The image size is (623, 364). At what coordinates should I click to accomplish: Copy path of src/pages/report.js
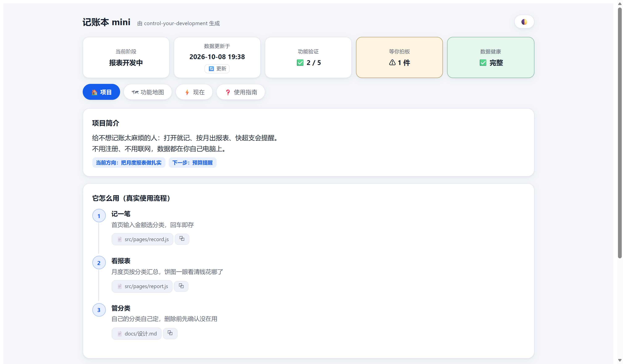[181, 286]
